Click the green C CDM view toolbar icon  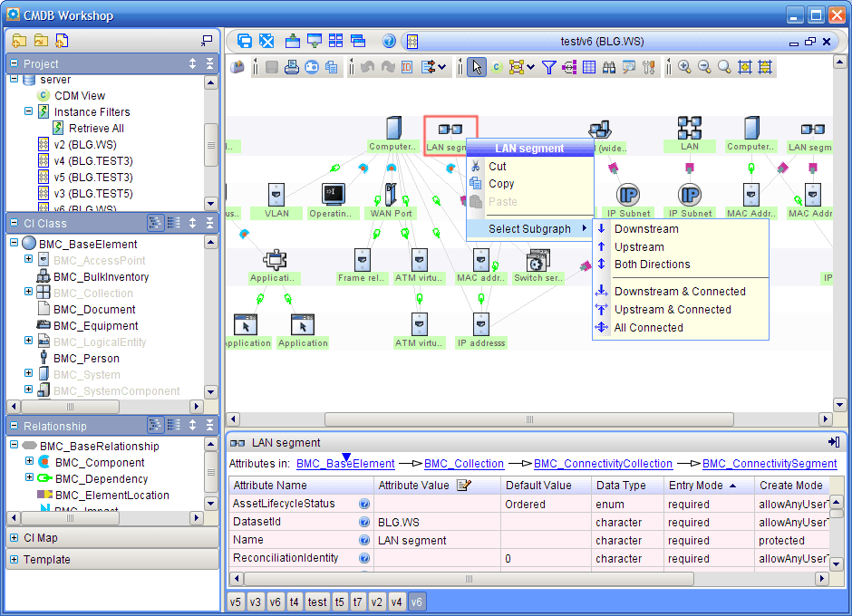coord(496,67)
